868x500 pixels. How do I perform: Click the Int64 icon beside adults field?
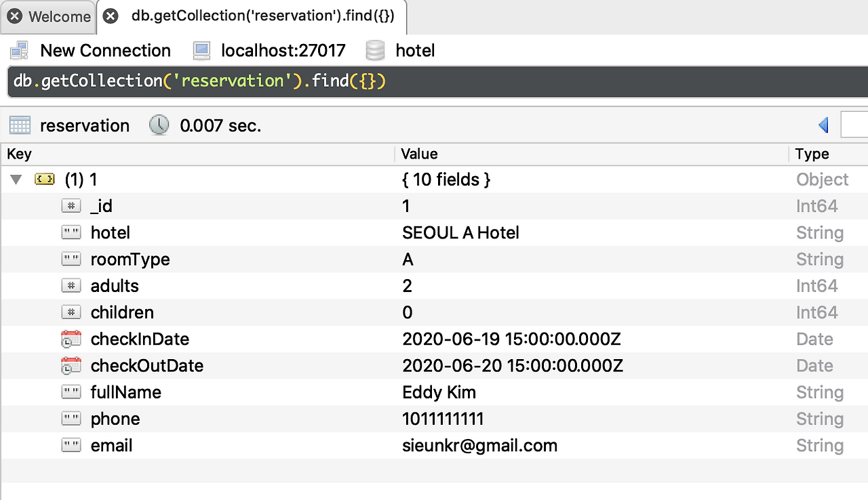pos(71,286)
